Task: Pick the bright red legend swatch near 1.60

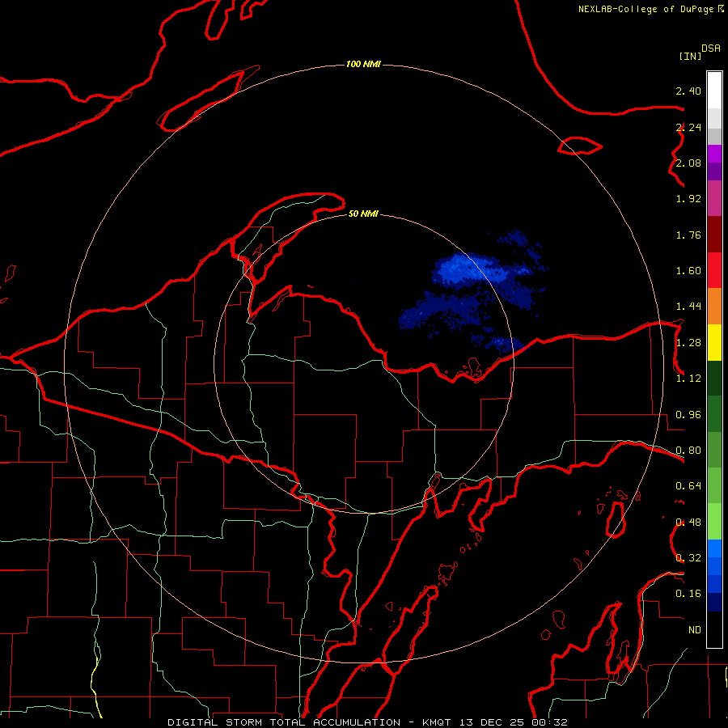Action: [x=714, y=270]
